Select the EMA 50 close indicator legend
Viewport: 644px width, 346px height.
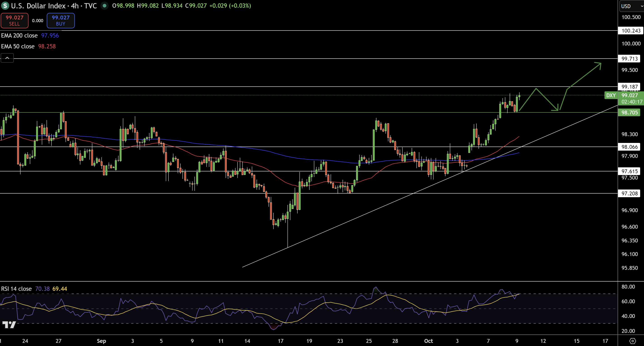click(18, 46)
